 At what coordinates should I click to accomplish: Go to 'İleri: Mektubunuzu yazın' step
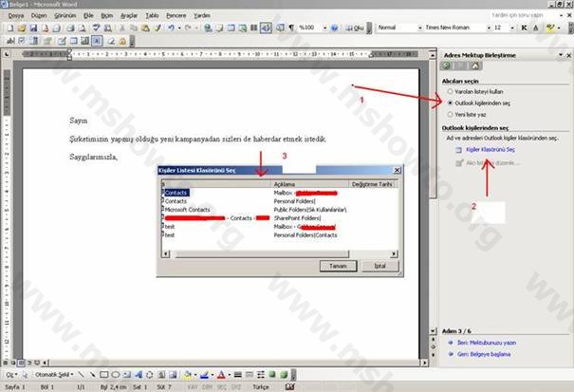click(487, 343)
